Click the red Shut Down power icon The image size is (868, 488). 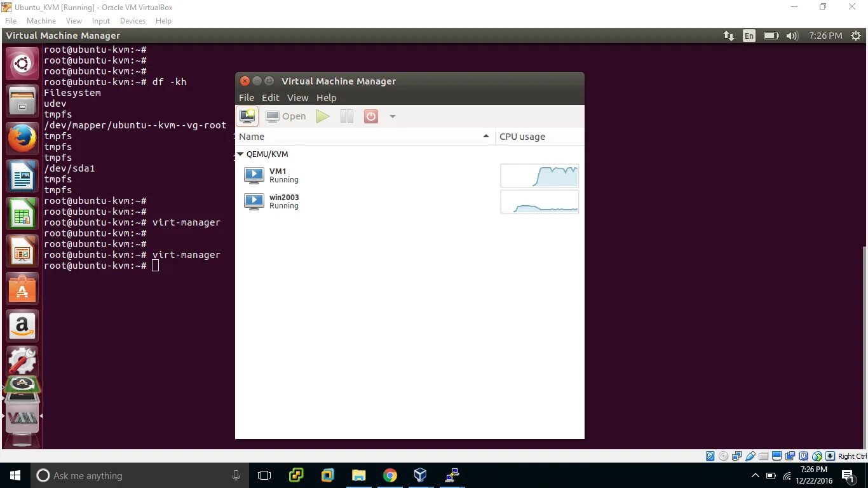(371, 116)
